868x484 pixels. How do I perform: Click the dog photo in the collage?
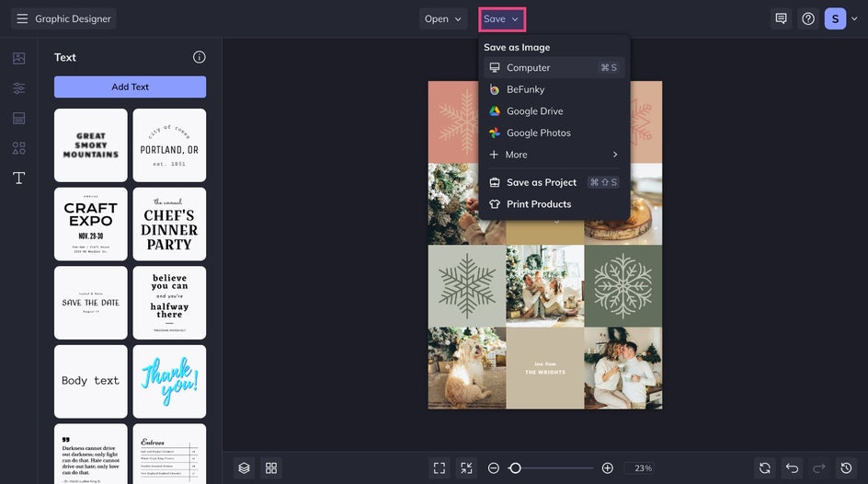coord(467,368)
